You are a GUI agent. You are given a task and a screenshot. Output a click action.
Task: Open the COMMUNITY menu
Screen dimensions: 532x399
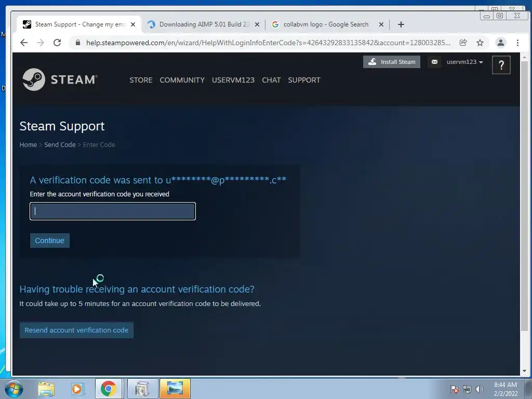(x=182, y=80)
